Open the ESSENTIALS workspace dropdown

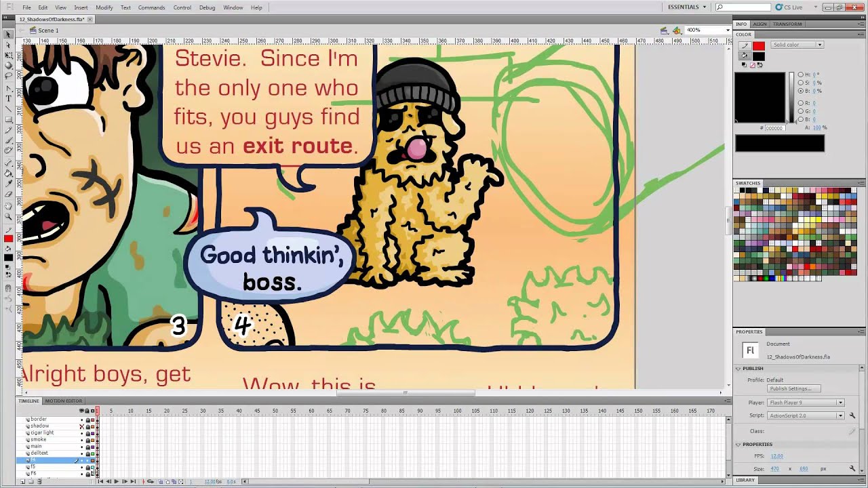687,7
